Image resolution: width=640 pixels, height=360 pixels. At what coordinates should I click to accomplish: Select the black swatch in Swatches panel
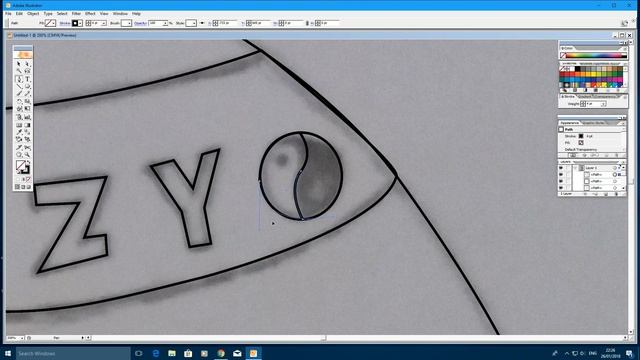click(578, 69)
